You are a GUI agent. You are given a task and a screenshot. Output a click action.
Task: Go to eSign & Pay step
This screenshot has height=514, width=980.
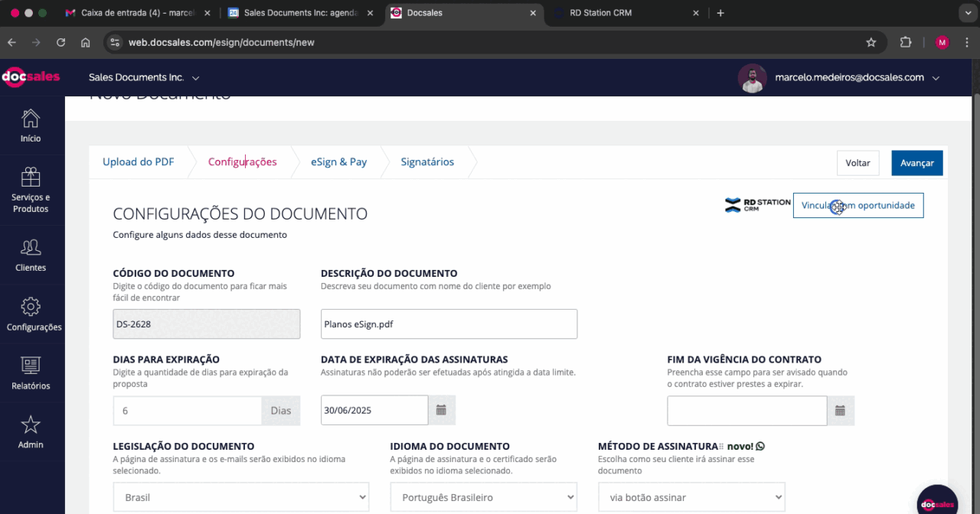click(x=338, y=162)
